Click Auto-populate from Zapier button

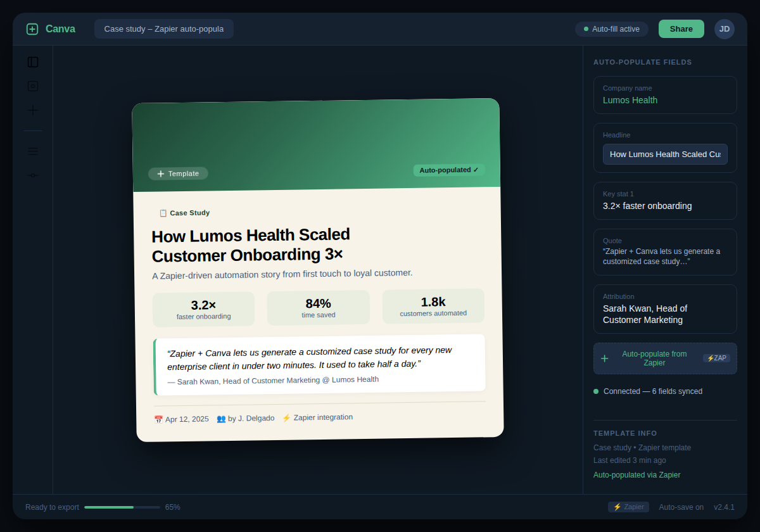tap(665, 358)
